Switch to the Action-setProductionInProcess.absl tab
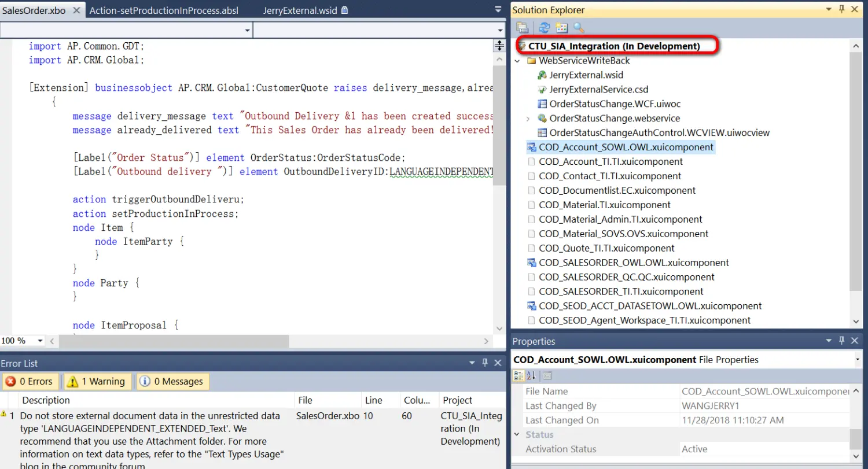 [x=164, y=10]
